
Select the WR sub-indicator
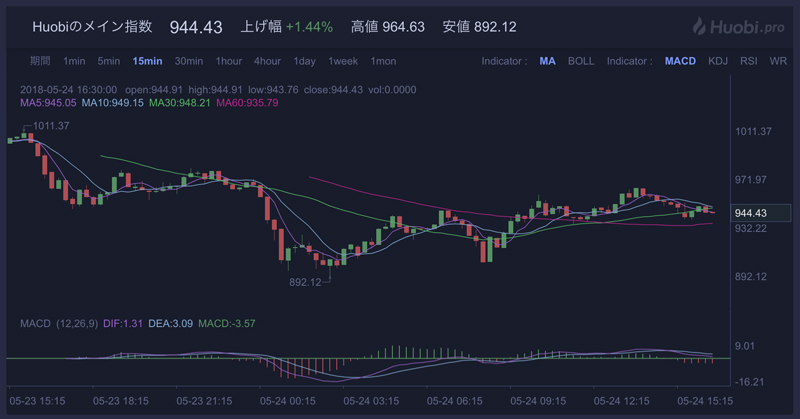point(778,61)
